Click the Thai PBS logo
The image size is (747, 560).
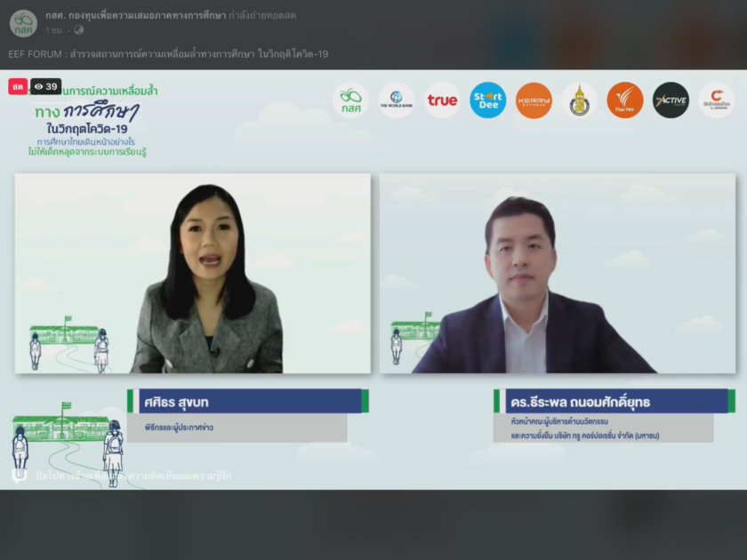625,100
